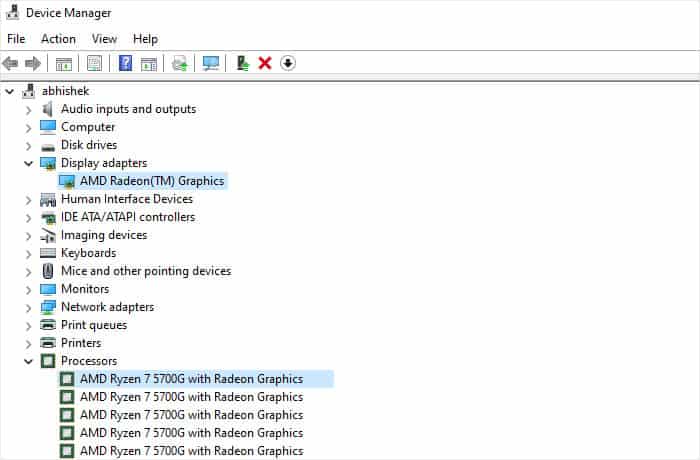The image size is (700, 460).
Task: Click the Print queues category icon
Action: pyautogui.click(x=48, y=325)
